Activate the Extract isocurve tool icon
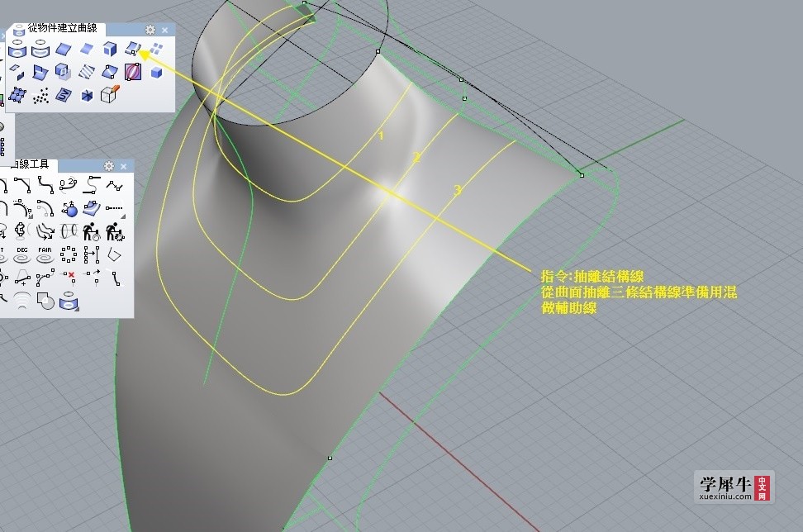 click(133, 50)
